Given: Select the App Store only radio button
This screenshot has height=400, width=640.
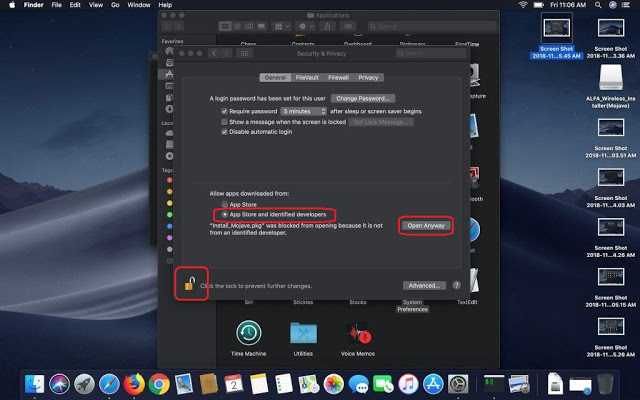Looking at the screenshot, I should click(224, 204).
